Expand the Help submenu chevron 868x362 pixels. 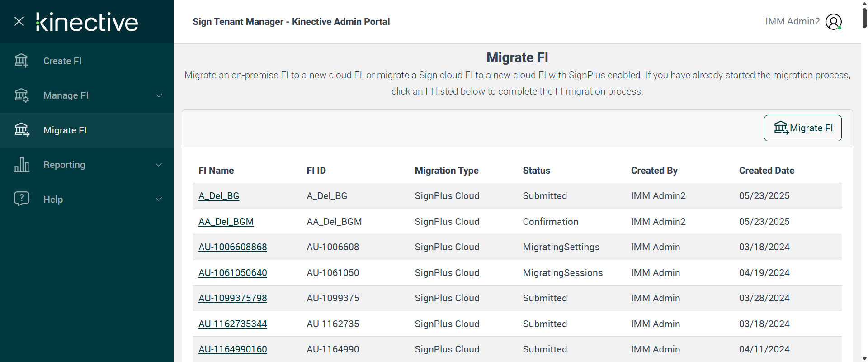159,199
